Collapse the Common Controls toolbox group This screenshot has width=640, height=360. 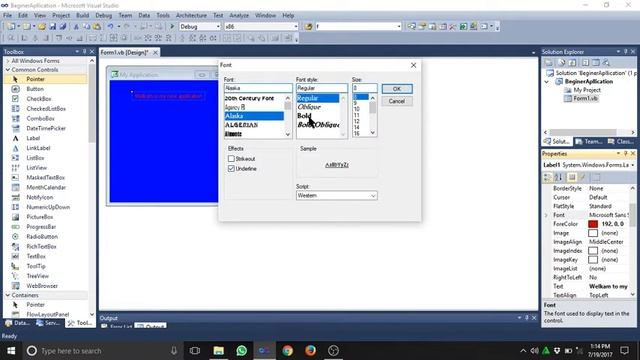(8, 70)
